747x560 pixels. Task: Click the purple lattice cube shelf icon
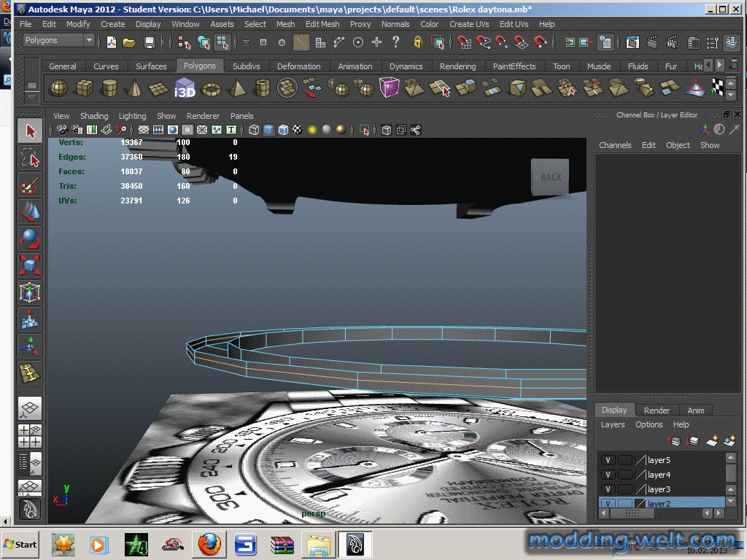(390, 87)
